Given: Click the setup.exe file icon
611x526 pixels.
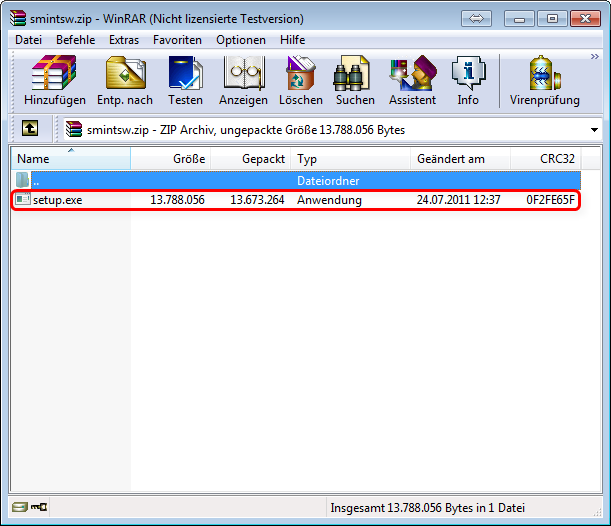Looking at the screenshot, I should (23, 199).
